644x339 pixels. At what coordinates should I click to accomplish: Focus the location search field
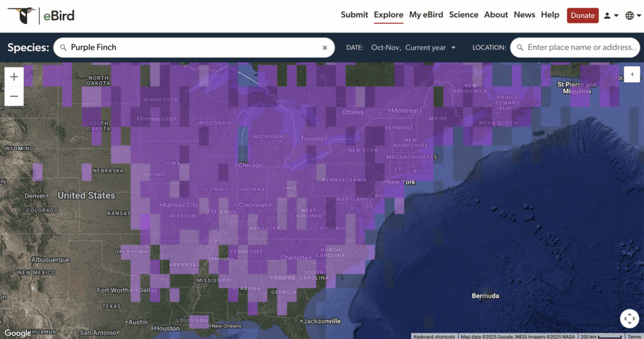(582, 47)
